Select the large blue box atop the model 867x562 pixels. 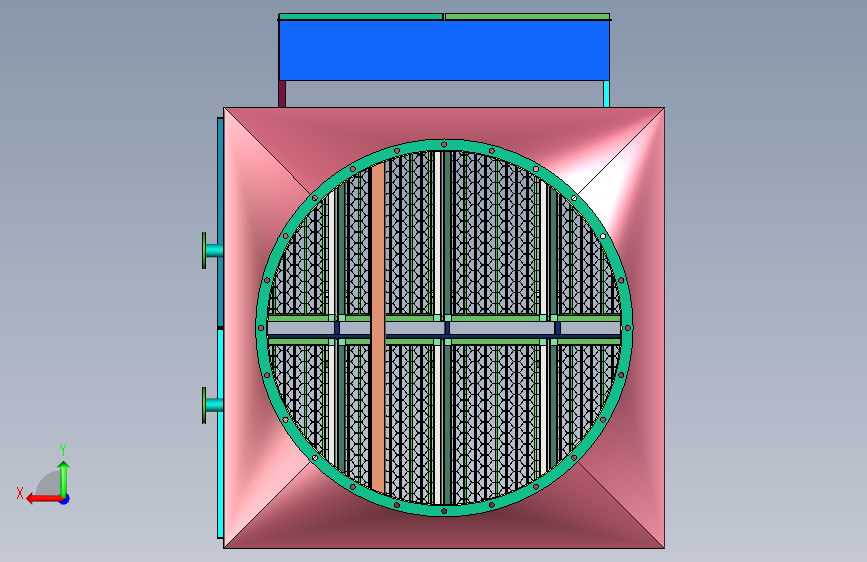coord(444,50)
